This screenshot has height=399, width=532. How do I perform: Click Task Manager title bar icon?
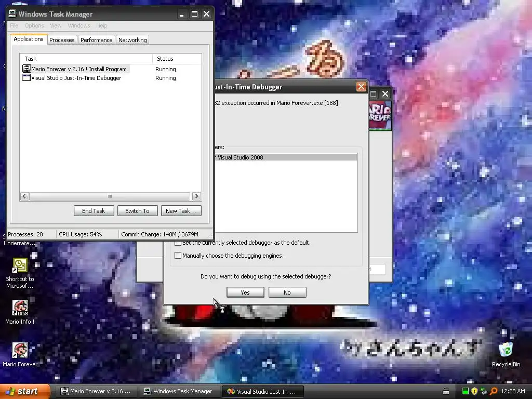tap(12, 14)
